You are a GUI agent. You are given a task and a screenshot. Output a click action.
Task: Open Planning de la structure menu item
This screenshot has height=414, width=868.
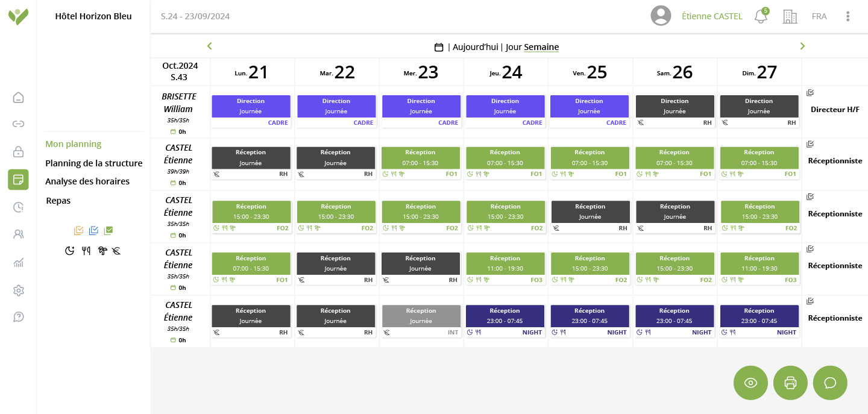pos(93,163)
